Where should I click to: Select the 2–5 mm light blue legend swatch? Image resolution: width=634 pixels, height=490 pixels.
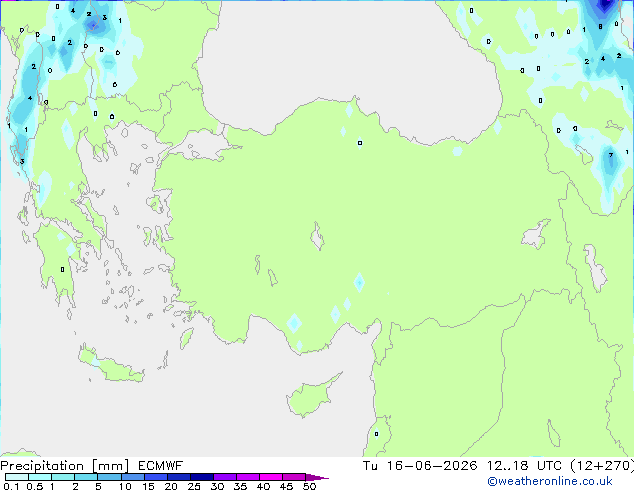(86, 477)
